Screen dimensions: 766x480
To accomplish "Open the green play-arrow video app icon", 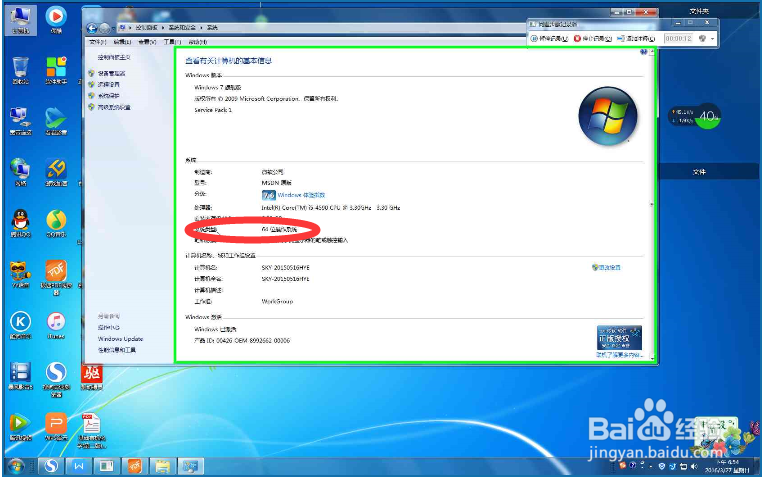I will [20, 426].
